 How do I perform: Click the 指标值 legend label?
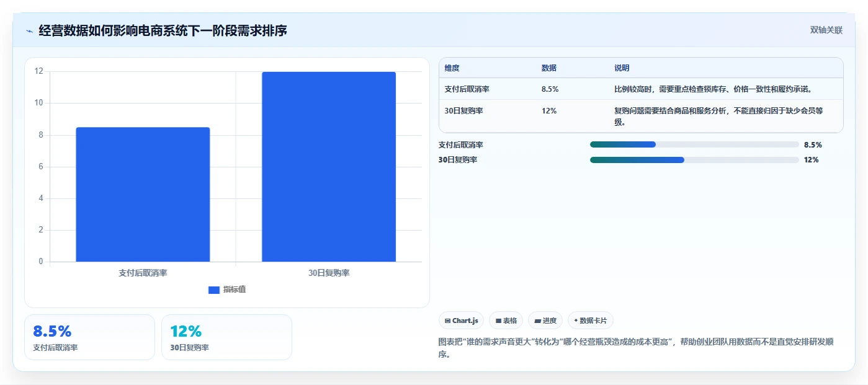[x=235, y=290]
